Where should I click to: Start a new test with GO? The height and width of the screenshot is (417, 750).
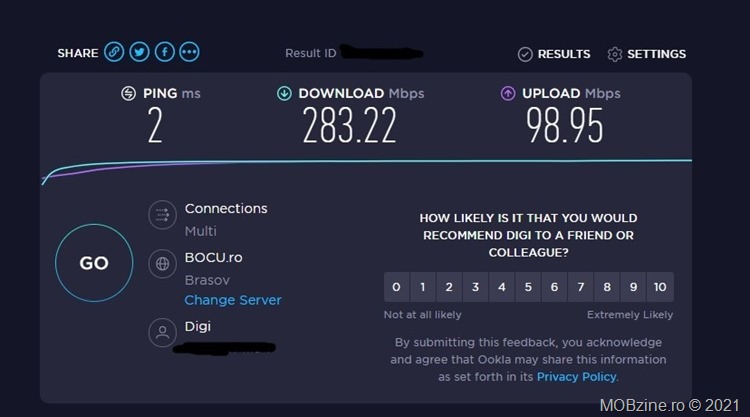pos(94,263)
